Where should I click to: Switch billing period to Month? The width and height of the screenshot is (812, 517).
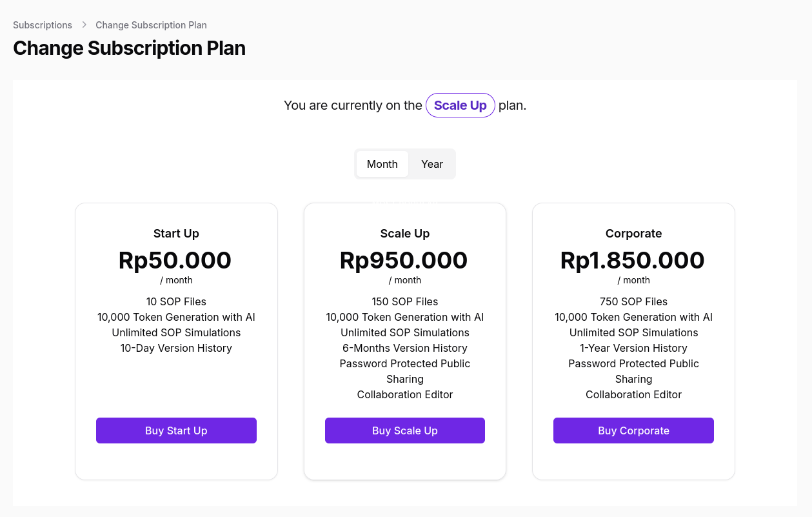382,164
